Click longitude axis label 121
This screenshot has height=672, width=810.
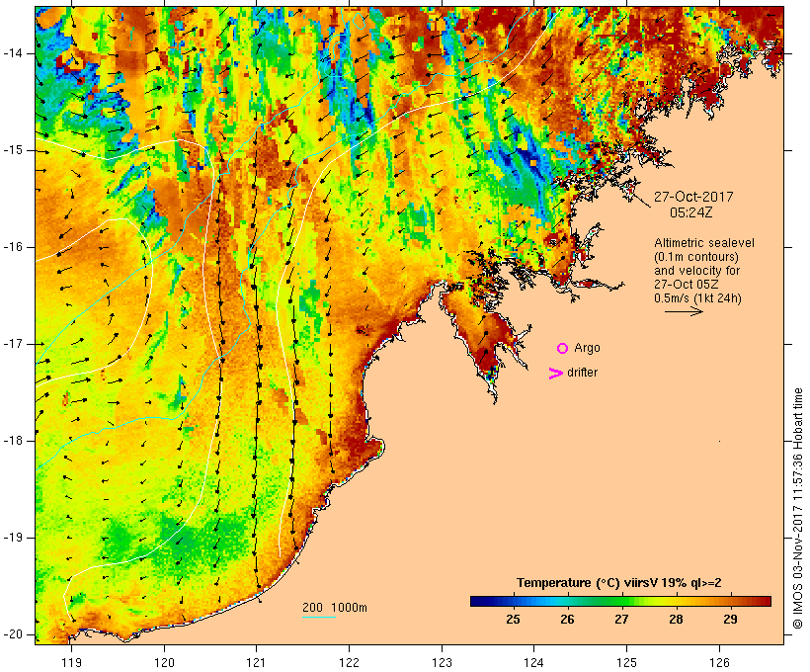[x=257, y=663]
